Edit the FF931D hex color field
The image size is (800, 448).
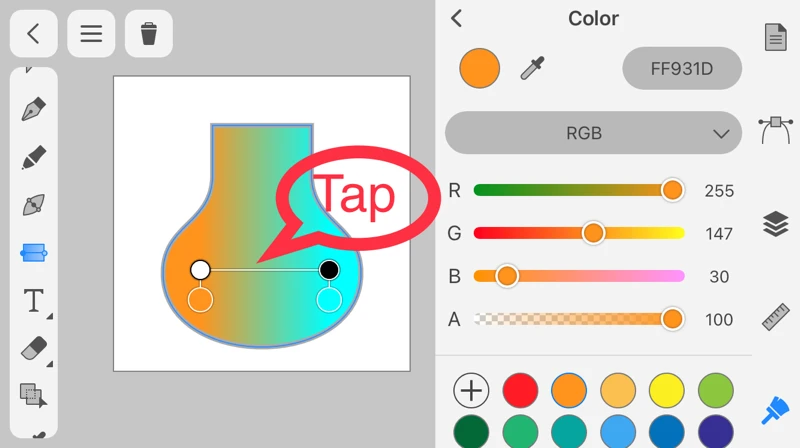click(682, 69)
